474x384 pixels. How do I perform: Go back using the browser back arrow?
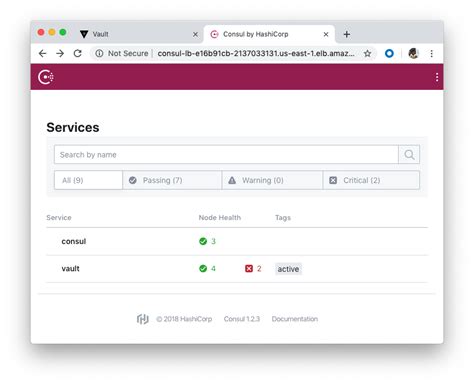[x=42, y=53]
